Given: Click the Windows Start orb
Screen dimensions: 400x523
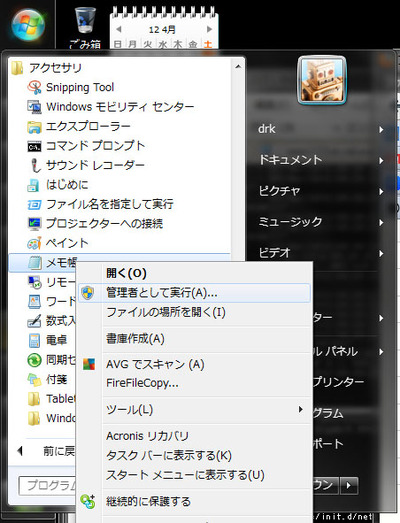Looking at the screenshot, I should [28, 25].
